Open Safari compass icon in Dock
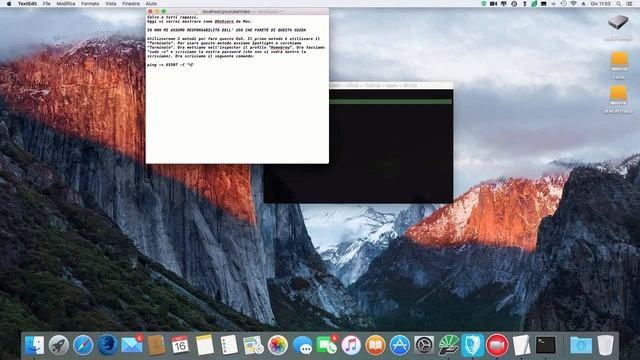 [x=83, y=345]
